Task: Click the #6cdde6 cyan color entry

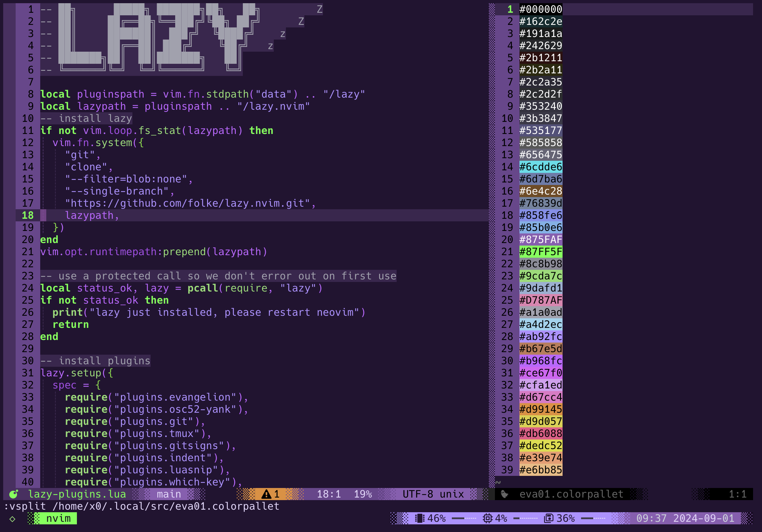Action: [x=541, y=167]
